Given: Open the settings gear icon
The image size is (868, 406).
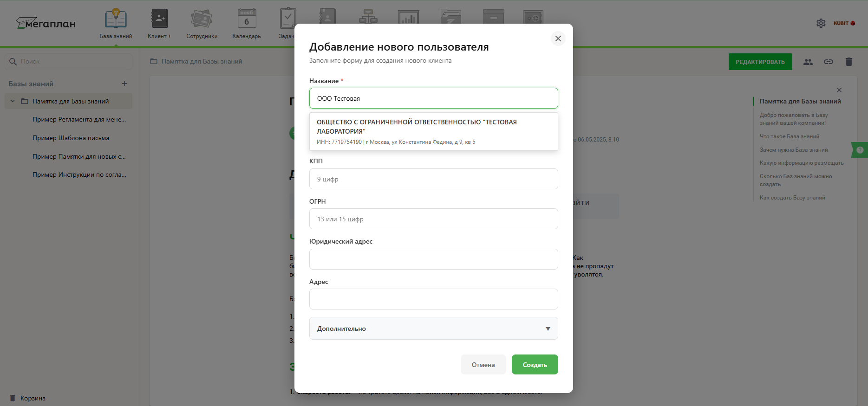Looking at the screenshot, I should [821, 23].
